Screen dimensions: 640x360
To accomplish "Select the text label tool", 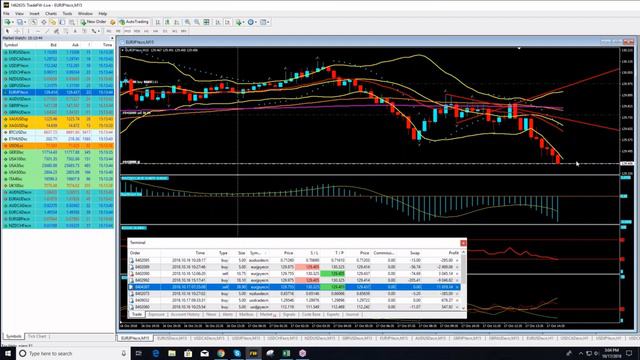I will (x=84, y=31).
